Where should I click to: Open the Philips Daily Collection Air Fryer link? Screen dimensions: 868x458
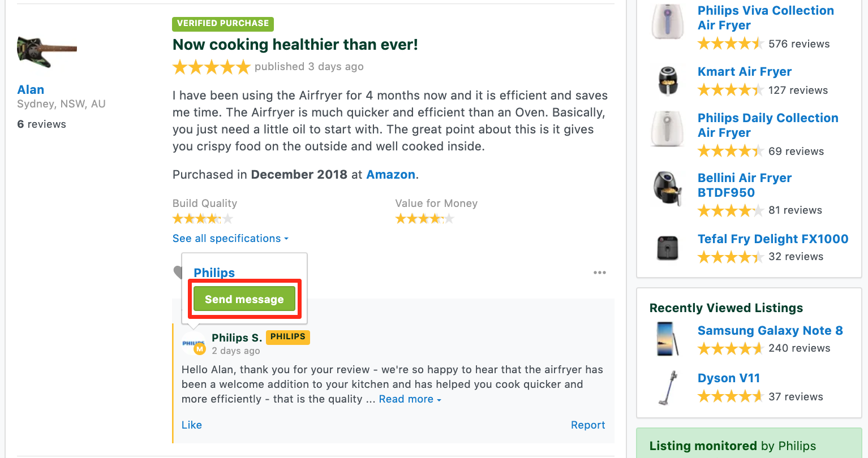(768, 126)
